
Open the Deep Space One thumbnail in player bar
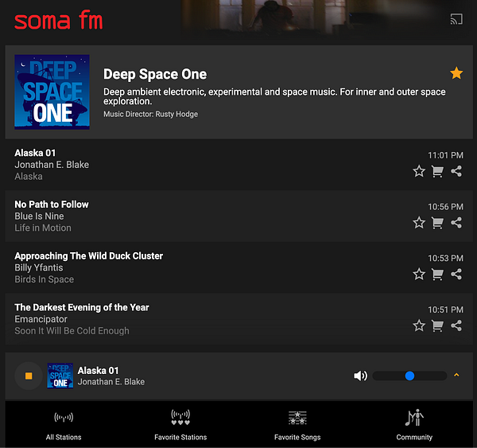tap(60, 376)
